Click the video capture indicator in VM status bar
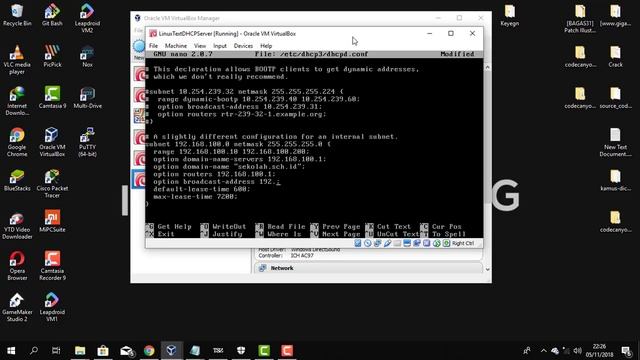Image resolution: width=640 pixels, height=360 pixels. (417, 243)
